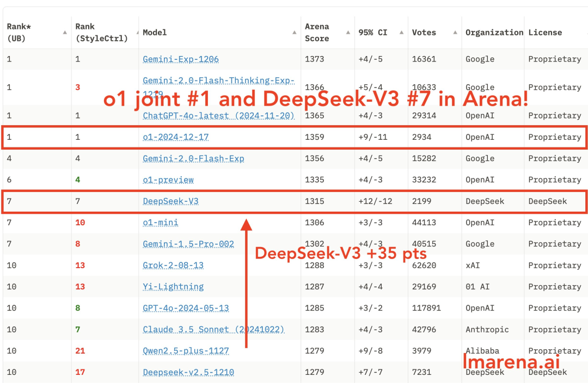Select the 01 AI organization cell

coord(477,287)
